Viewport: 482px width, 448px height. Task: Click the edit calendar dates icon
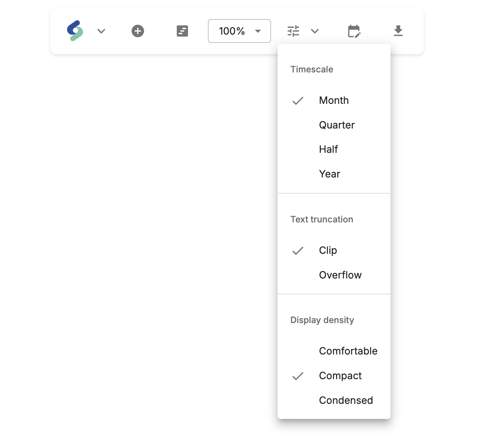click(x=354, y=31)
